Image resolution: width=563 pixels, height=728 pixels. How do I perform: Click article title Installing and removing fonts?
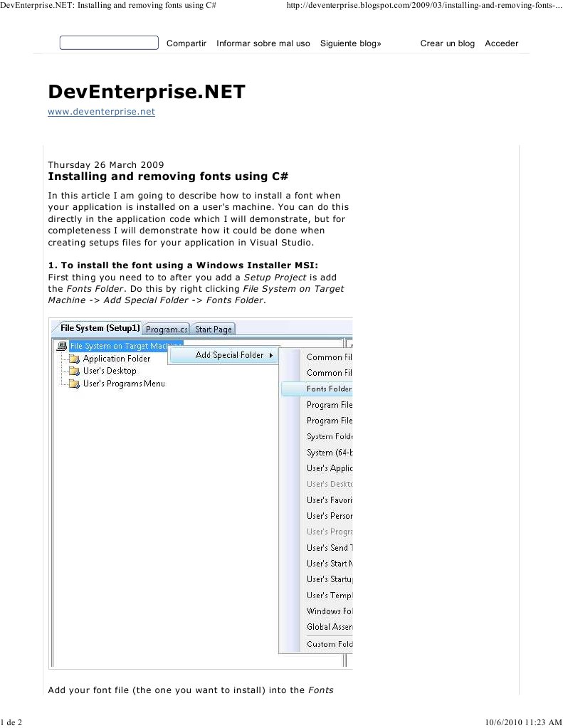pos(168,176)
